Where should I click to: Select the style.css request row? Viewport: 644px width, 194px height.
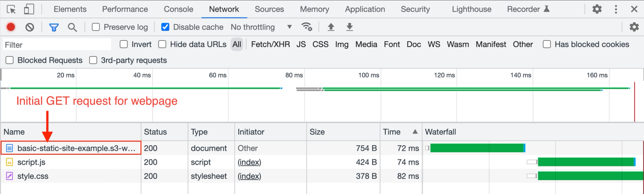(322, 176)
